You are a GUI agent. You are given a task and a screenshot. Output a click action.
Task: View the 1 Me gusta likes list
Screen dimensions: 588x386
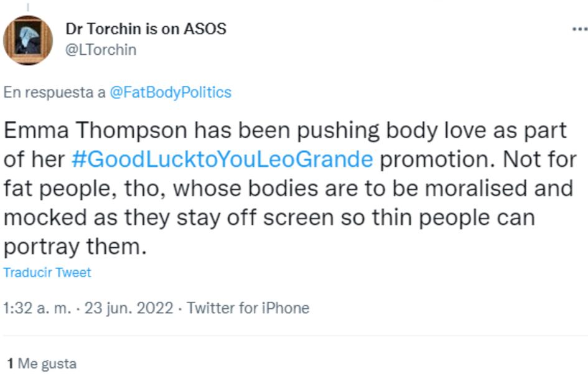coord(42,364)
